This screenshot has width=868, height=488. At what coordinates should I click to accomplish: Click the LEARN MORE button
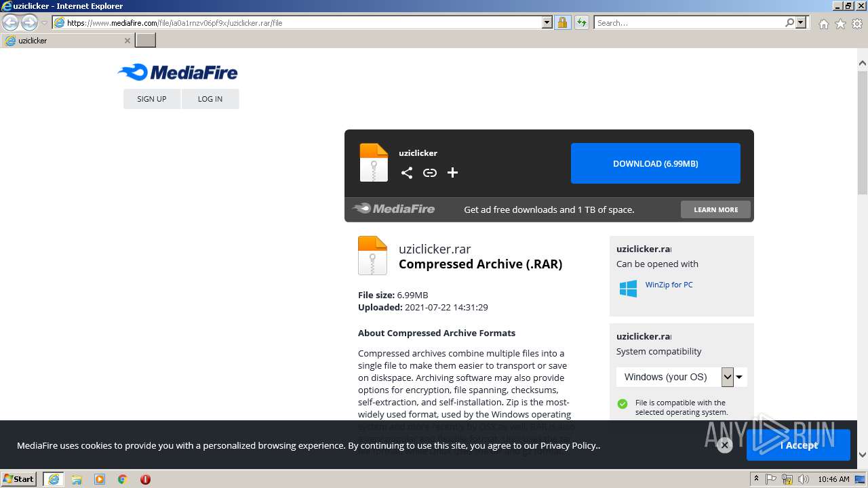715,209
